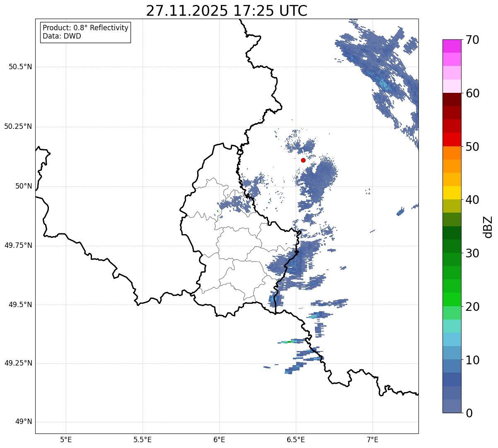Click the plot title '27.11.2025 17:25 UTC'
Screen dimensions: 498x448
pyautogui.click(x=227, y=11)
